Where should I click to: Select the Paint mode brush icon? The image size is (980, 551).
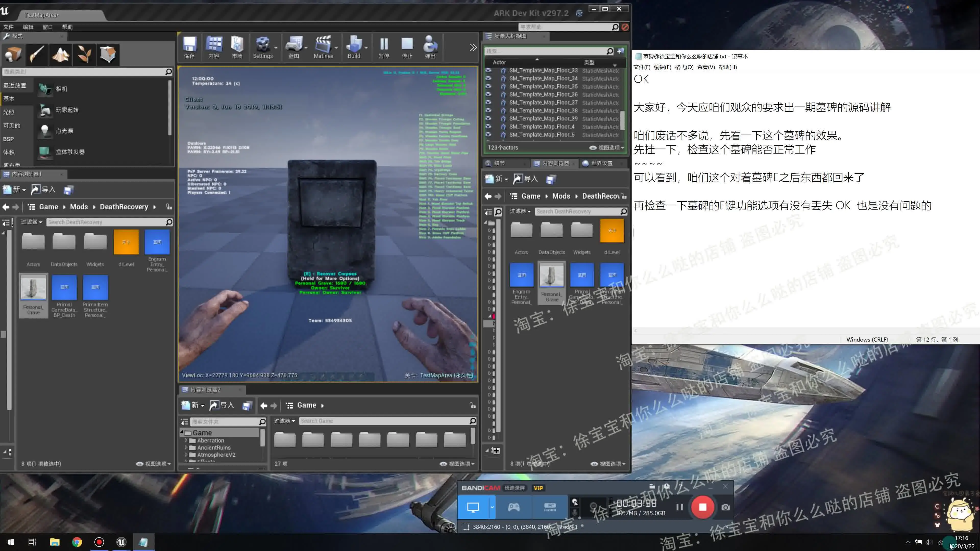(x=37, y=54)
